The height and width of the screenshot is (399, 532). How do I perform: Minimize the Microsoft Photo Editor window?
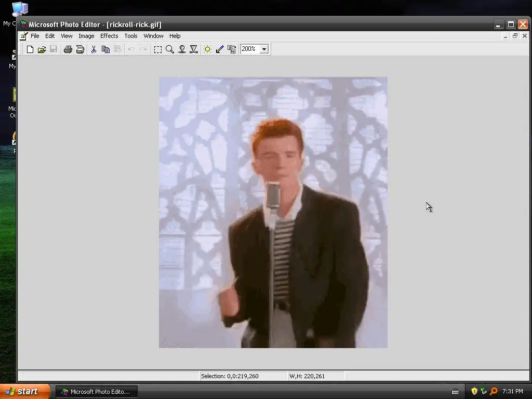click(x=498, y=24)
